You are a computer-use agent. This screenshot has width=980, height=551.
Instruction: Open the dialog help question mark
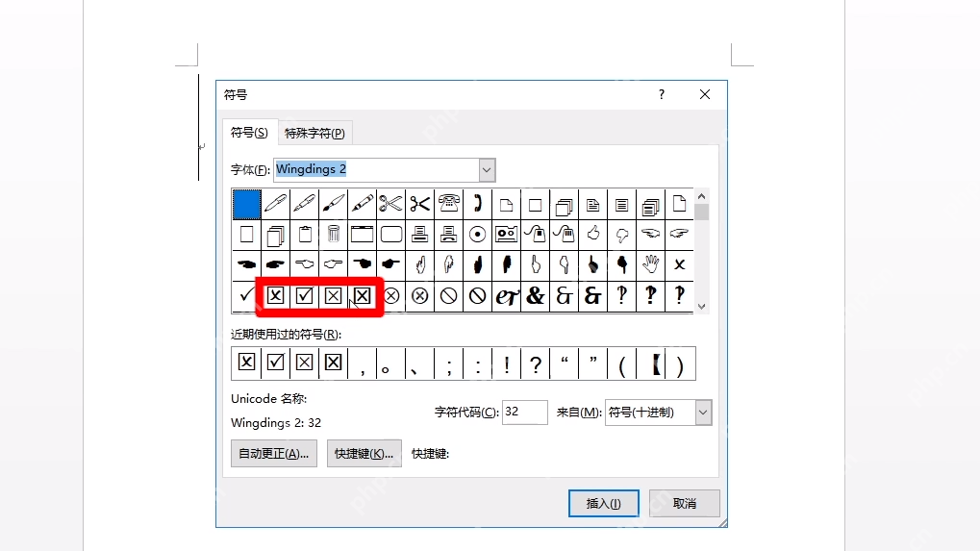tap(662, 94)
